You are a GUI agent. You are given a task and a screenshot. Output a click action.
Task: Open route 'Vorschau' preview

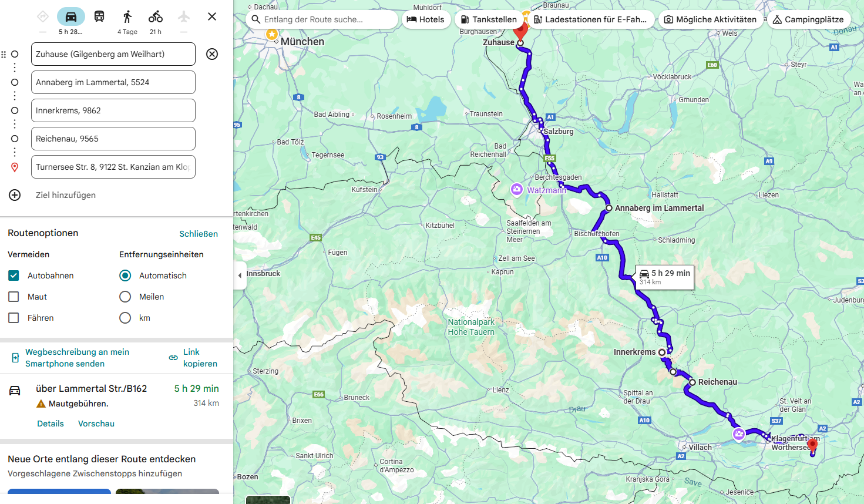coord(96,424)
